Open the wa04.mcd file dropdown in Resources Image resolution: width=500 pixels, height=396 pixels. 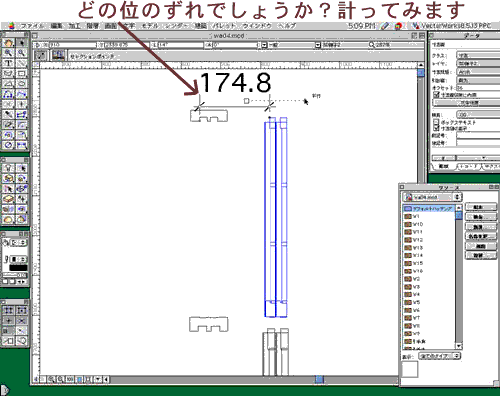(x=432, y=197)
